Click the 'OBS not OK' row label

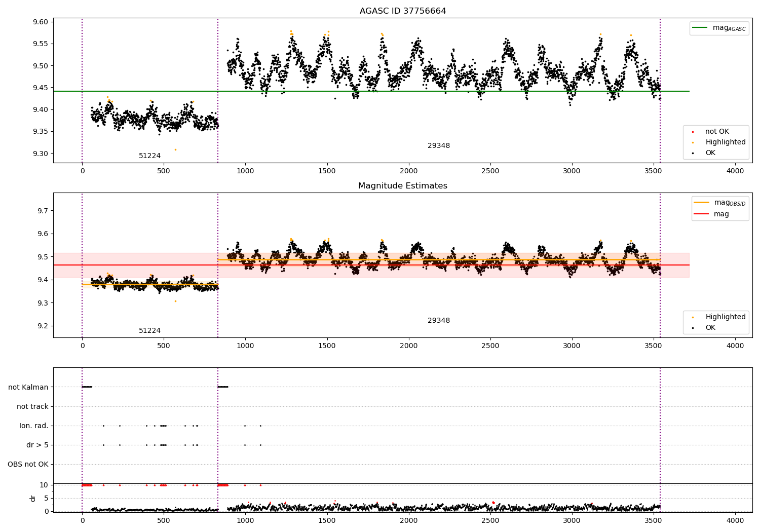click(x=28, y=465)
